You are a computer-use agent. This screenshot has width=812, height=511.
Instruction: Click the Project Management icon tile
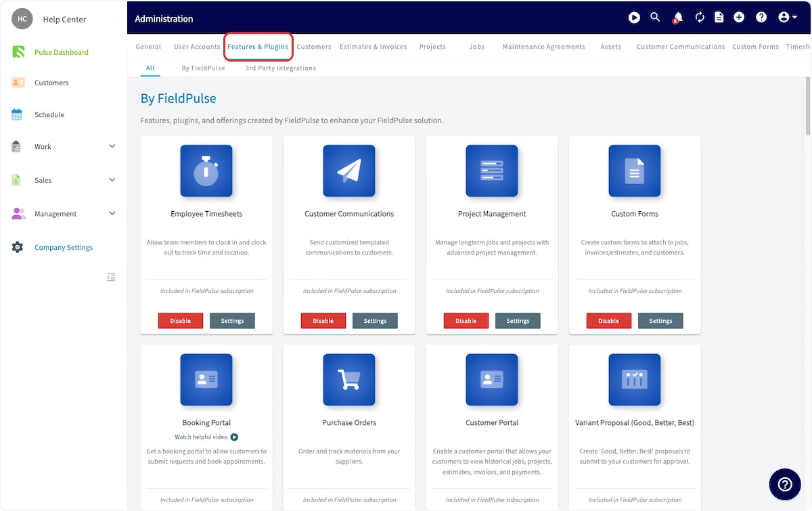tap(492, 171)
